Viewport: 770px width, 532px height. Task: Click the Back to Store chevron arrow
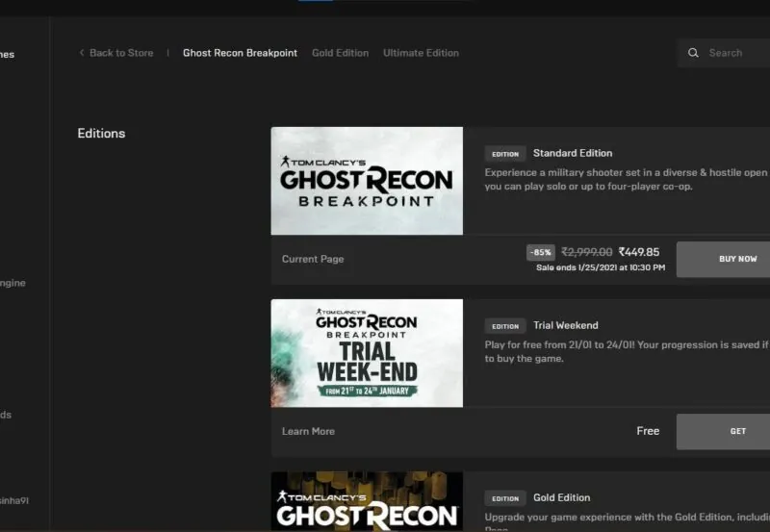[x=82, y=53]
